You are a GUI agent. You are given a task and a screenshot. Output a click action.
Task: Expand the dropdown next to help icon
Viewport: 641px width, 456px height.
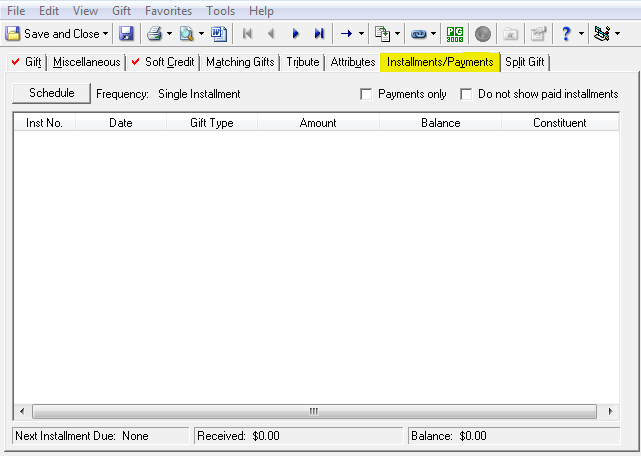tap(581, 34)
